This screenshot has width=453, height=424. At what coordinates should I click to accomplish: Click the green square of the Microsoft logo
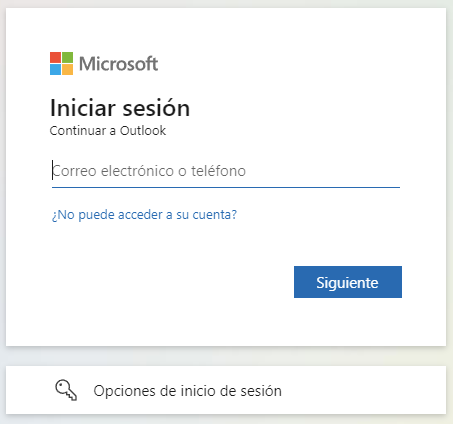(67, 57)
